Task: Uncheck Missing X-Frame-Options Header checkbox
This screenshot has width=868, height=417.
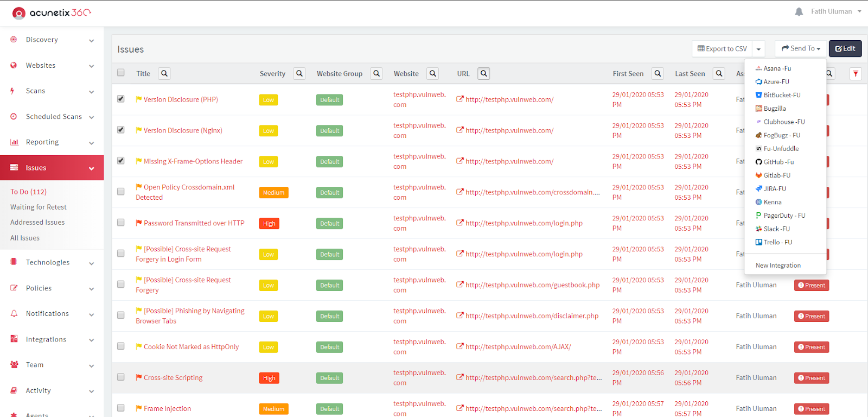Action: point(121,161)
